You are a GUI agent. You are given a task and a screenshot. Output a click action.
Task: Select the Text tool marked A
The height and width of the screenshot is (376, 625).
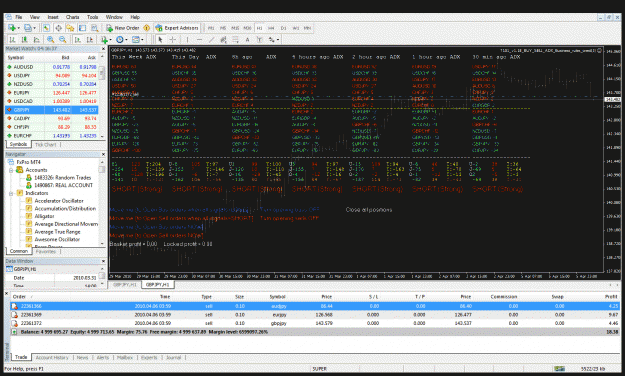[248, 39]
